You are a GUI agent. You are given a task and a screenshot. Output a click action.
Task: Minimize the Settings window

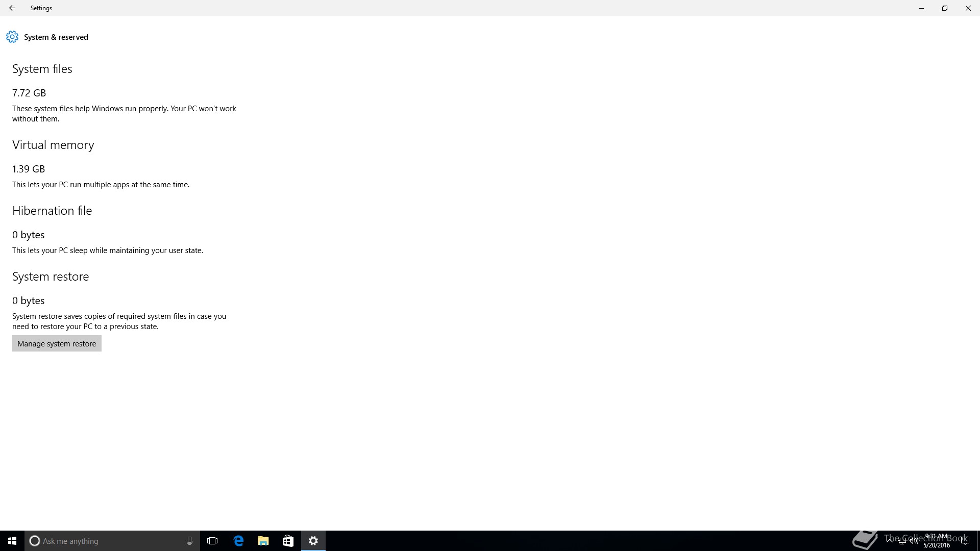921,8
